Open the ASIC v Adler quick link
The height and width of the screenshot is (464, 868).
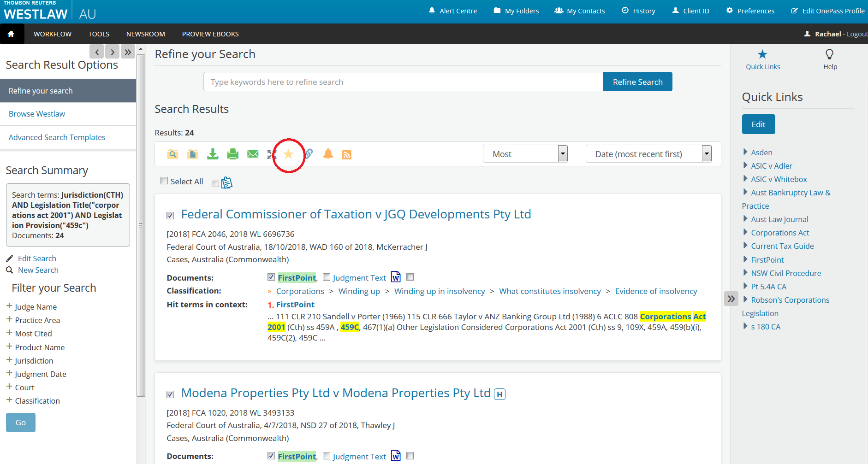[x=772, y=166]
